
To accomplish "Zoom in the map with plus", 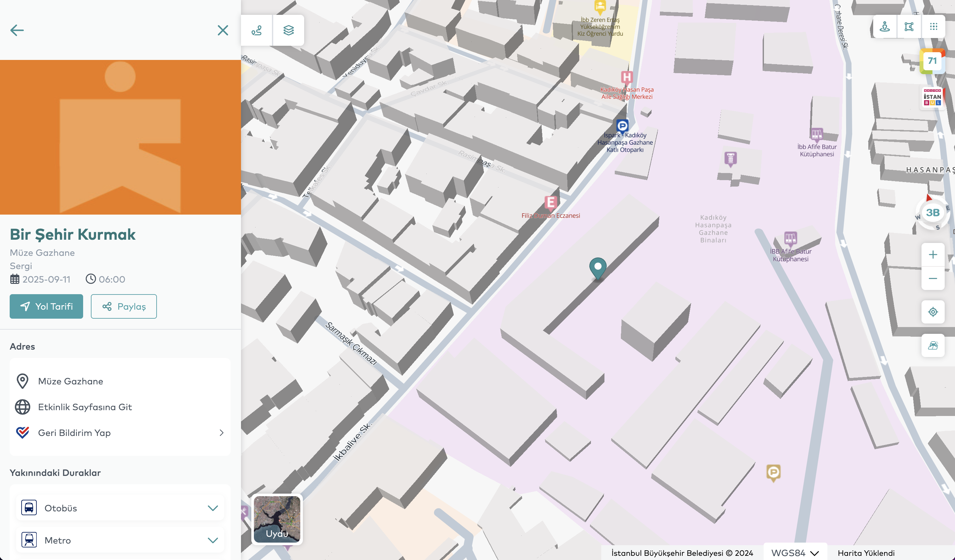I will (x=933, y=255).
